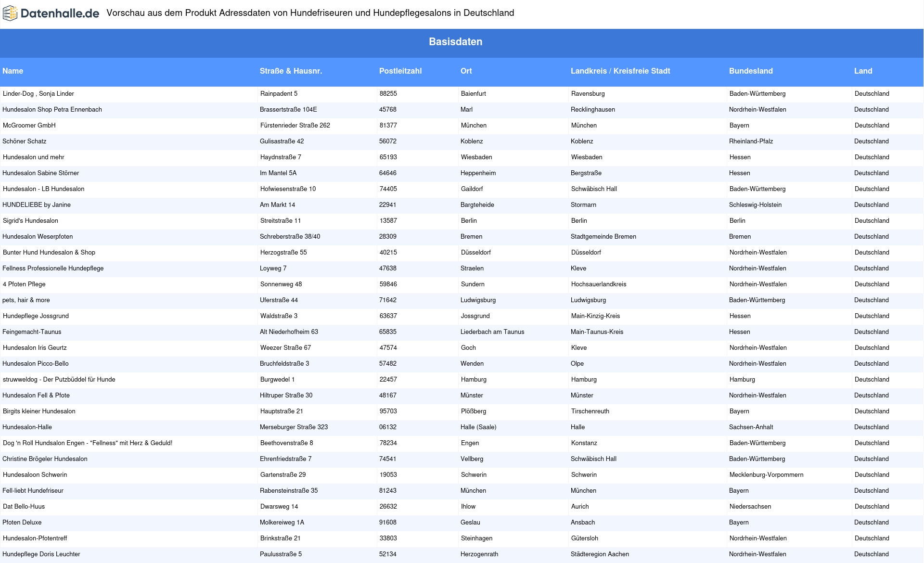
Task: Select the Postleitzahl column header
Action: tap(400, 71)
